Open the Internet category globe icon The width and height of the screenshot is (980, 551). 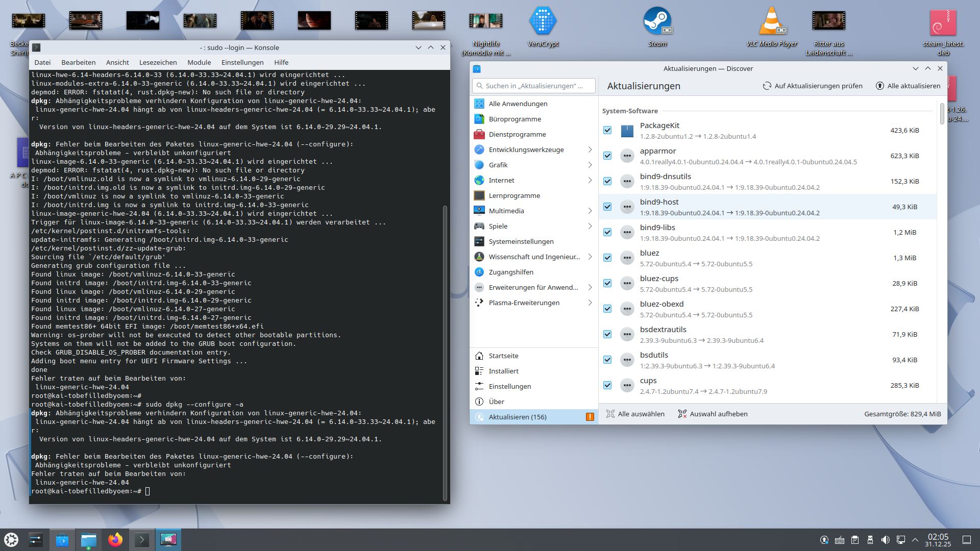coord(479,180)
